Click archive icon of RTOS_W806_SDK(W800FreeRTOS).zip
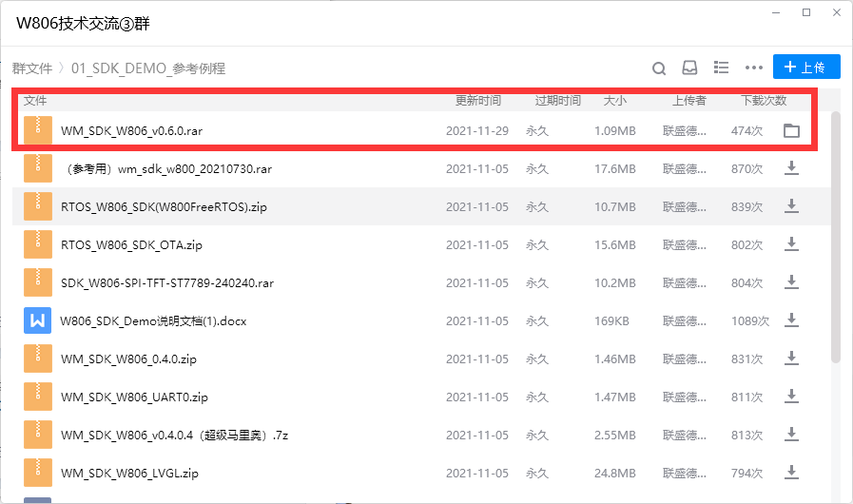This screenshot has width=853, height=504. point(38,206)
